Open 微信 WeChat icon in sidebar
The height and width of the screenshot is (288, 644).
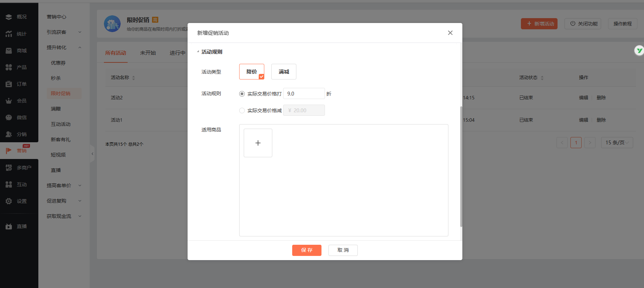click(9, 118)
